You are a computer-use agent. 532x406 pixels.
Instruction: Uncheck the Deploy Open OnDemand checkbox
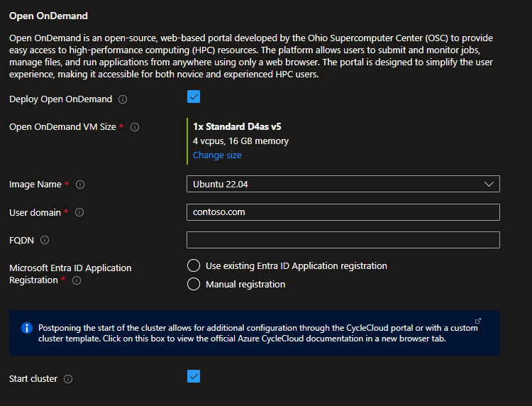point(194,97)
